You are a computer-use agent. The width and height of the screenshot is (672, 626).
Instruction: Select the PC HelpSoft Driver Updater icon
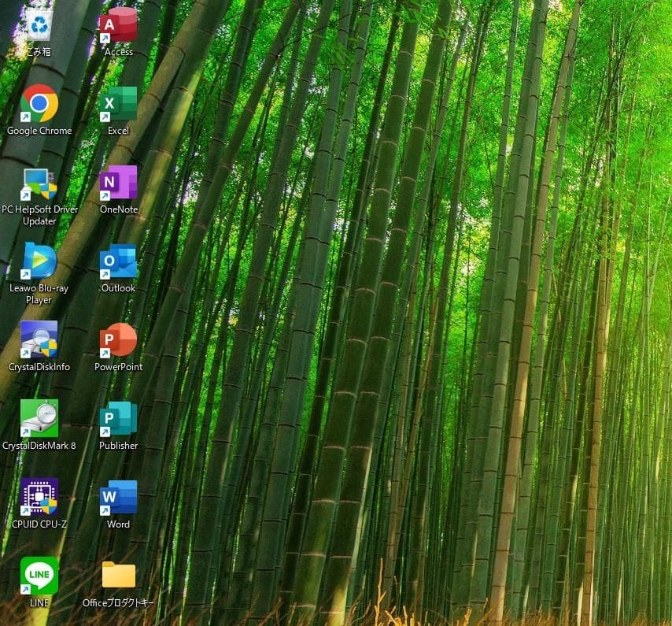(39, 183)
